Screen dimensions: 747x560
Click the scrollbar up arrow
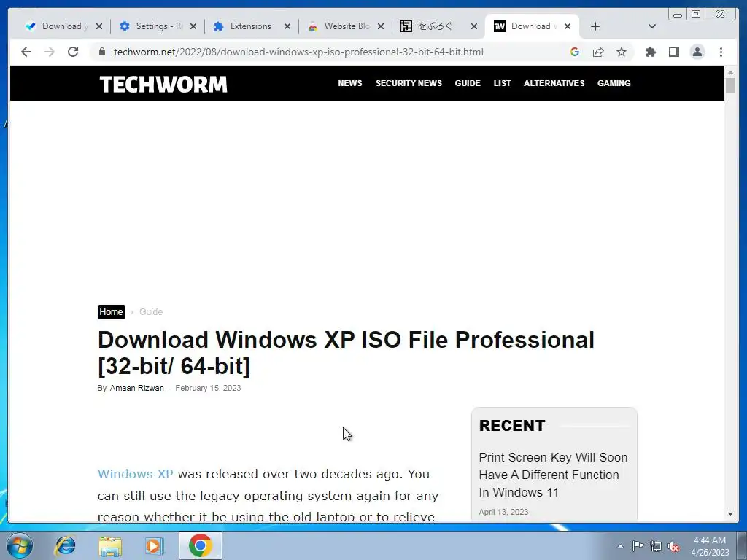(730, 72)
